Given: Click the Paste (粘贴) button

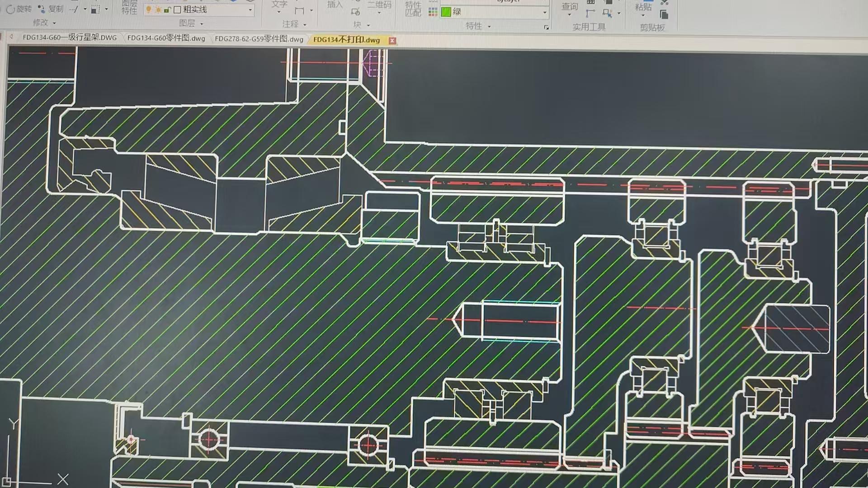Looking at the screenshot, I should coord(643,6).
